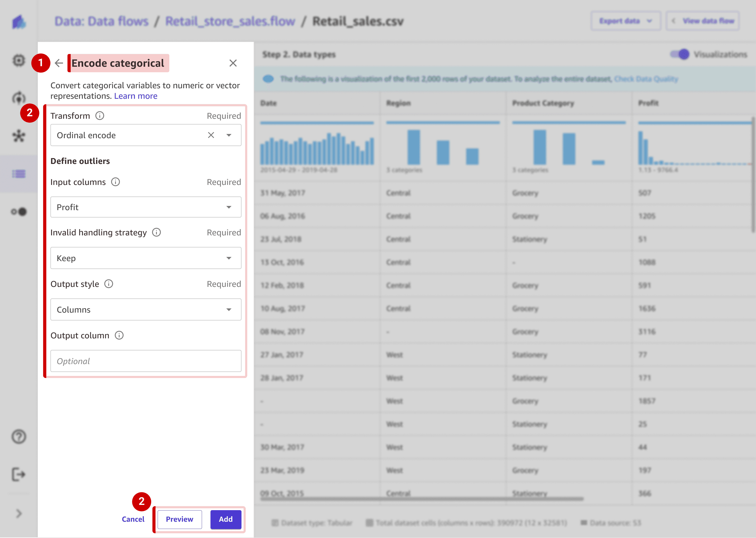The height and width of the screenshot is (538, 756).
Task: Click the Learn more link
Action: click(x=136, y=96)
